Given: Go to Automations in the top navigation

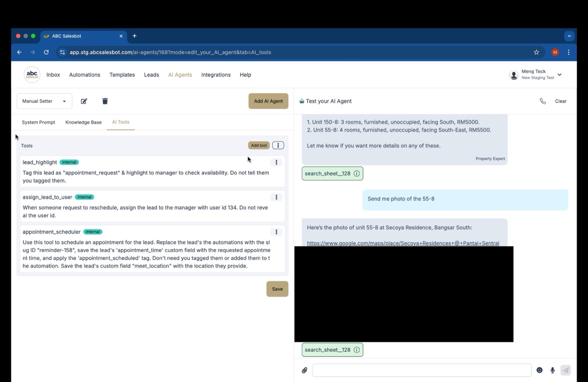Looking at the screenshot, I should pyautogui.click(x=84, y=75).
